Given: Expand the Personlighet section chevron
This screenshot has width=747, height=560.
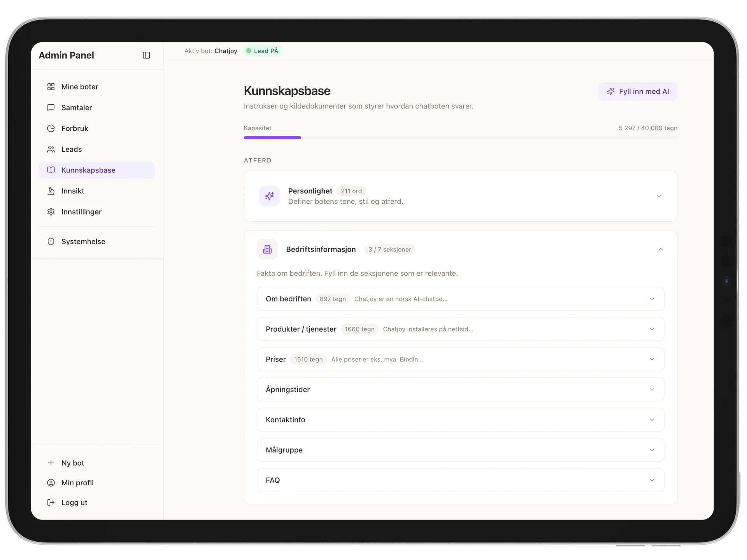Looking at the screenshot, I should [658, 196].
